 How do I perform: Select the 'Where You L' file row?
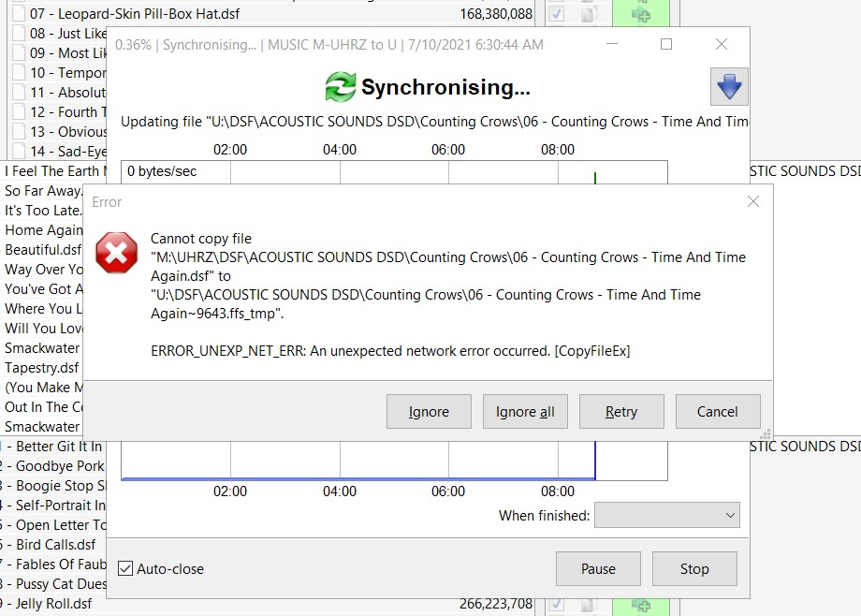43,309
